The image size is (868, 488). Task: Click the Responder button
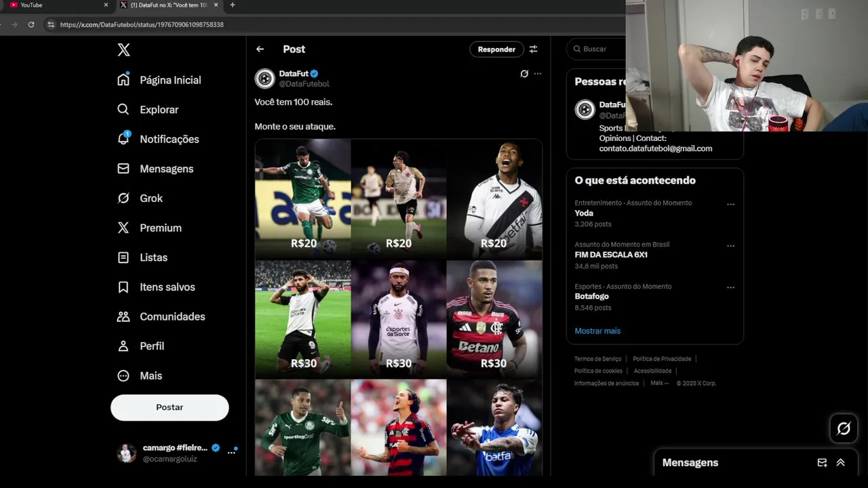coord(496,49)
